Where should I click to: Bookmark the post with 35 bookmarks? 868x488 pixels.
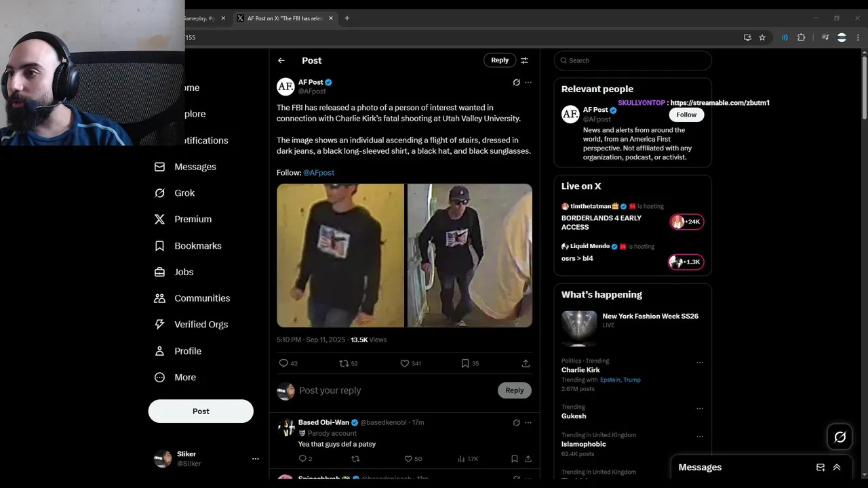465,363
